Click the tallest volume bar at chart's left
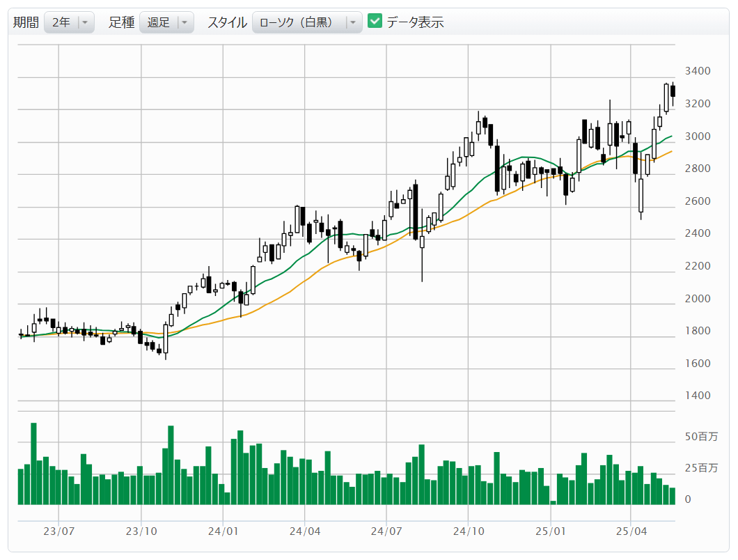738x560 pixels. tap(33, 463)
